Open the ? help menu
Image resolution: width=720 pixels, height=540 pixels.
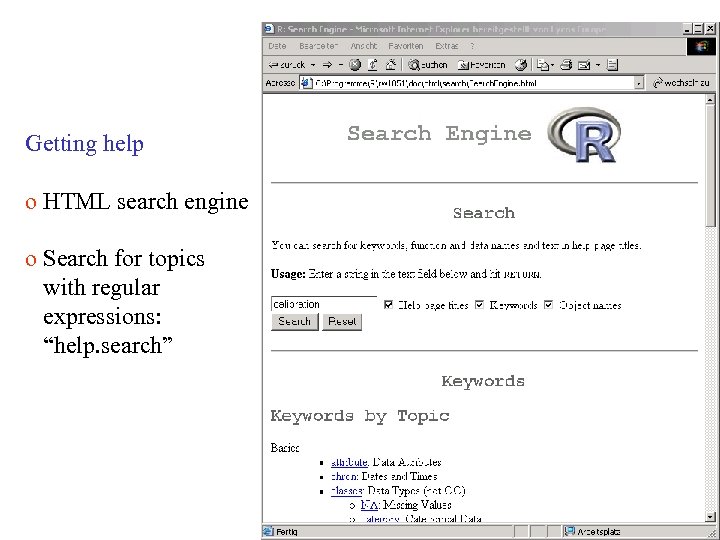(472, 46)
